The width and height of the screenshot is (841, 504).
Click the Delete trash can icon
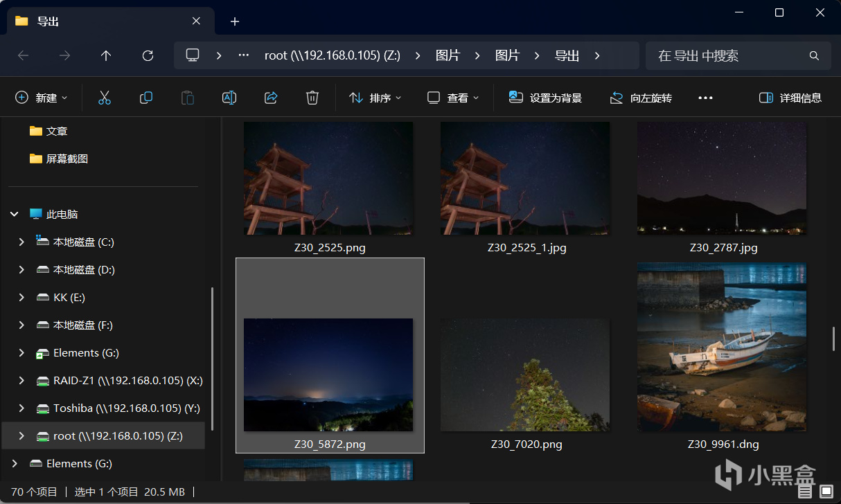tap(312, 98)
